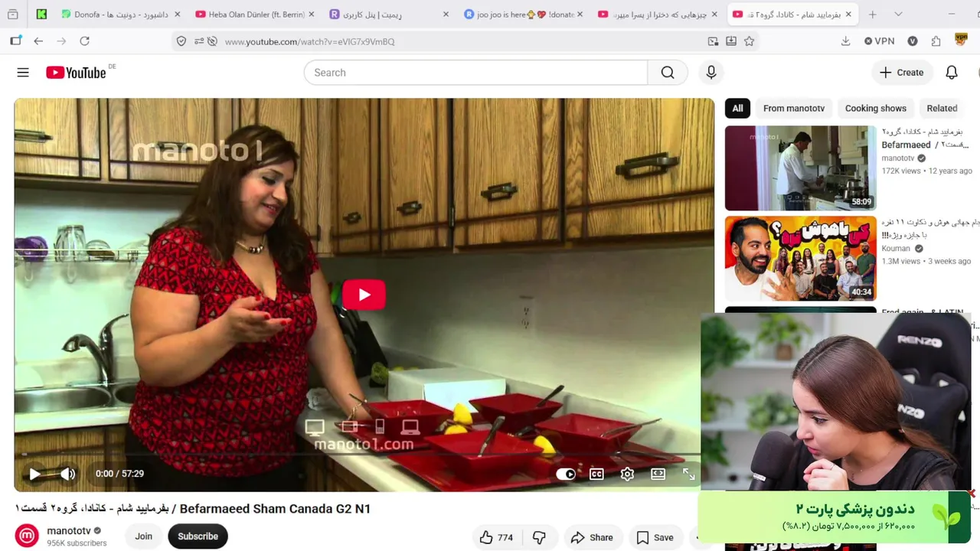
Task: Close the Heba Olan Dünler tab
Action: tap(311, 14)
